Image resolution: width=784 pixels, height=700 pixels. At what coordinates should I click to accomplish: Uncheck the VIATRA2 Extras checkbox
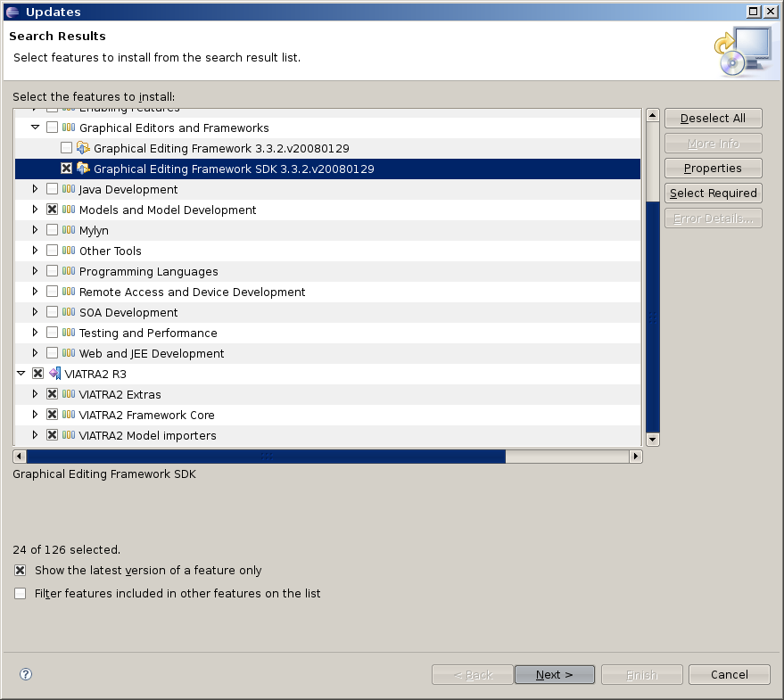(52, 394)
